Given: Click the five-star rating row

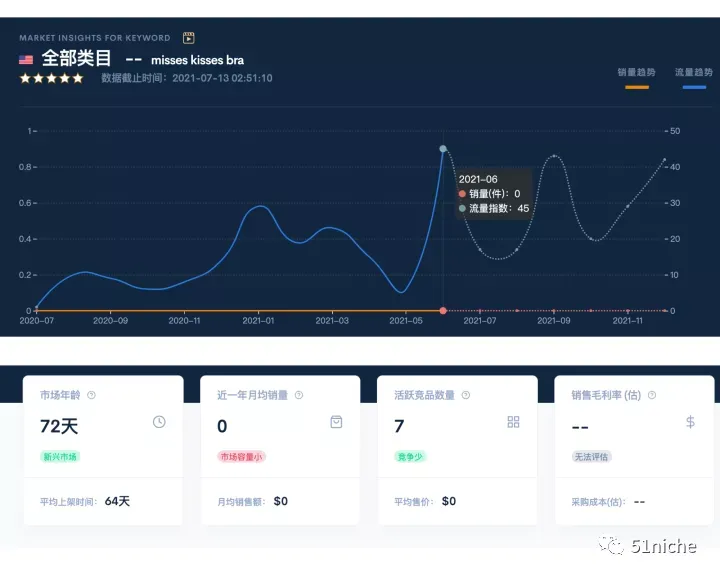Looking at the screenshot, I should pos(51,79).
